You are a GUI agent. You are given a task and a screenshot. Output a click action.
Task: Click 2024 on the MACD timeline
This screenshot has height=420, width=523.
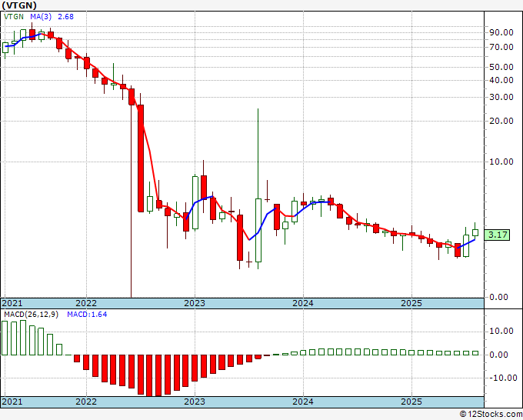[303, 402]
